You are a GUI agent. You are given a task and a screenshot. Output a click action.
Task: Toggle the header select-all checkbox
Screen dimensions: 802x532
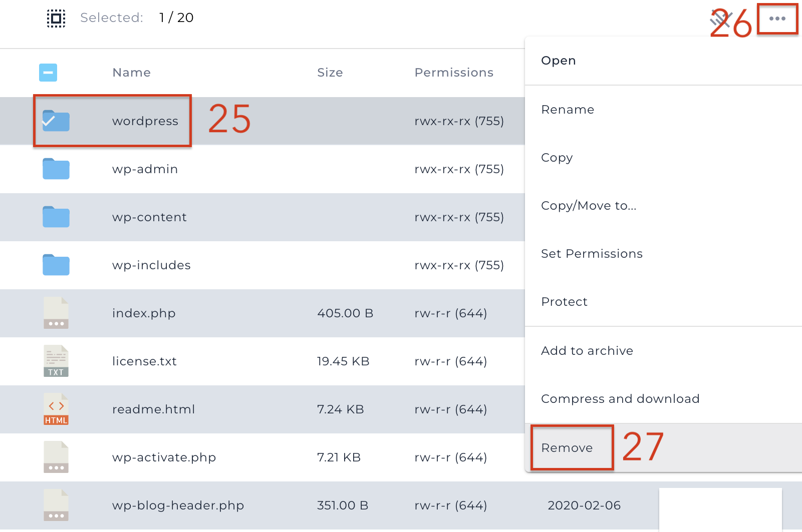pyautogui.click(x=48, y=73)
